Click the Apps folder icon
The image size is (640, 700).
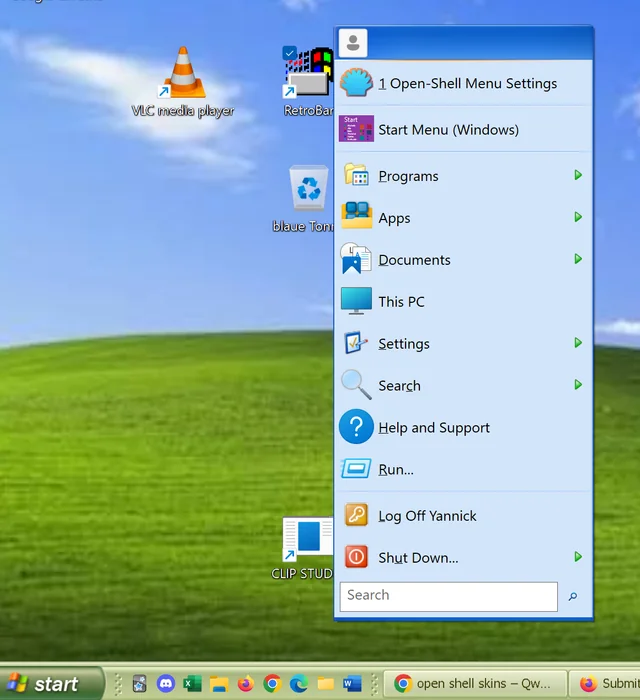tap(356, 215)
